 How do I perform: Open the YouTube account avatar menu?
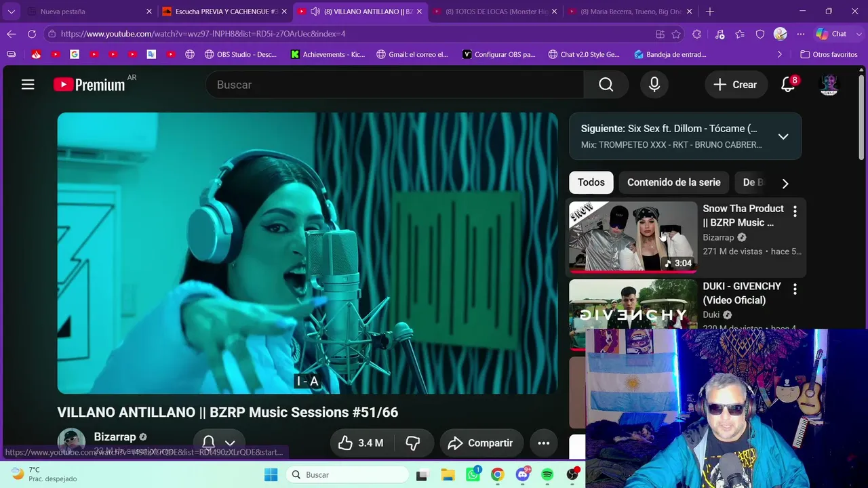tap(829, 85)
